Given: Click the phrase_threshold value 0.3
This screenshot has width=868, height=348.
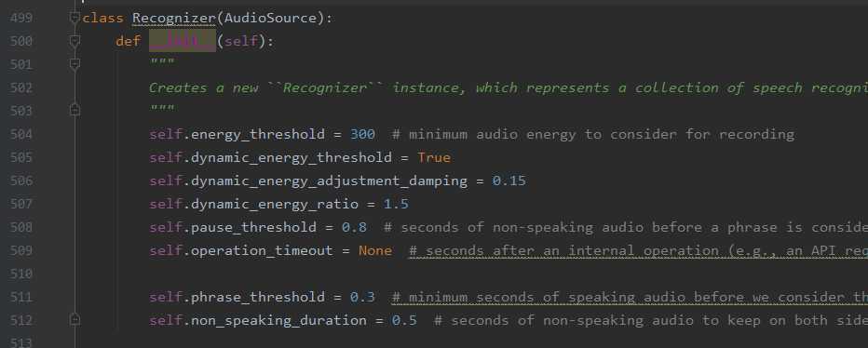Looking at the screenshot, I should pyautogui.click(x=362, y=297).
